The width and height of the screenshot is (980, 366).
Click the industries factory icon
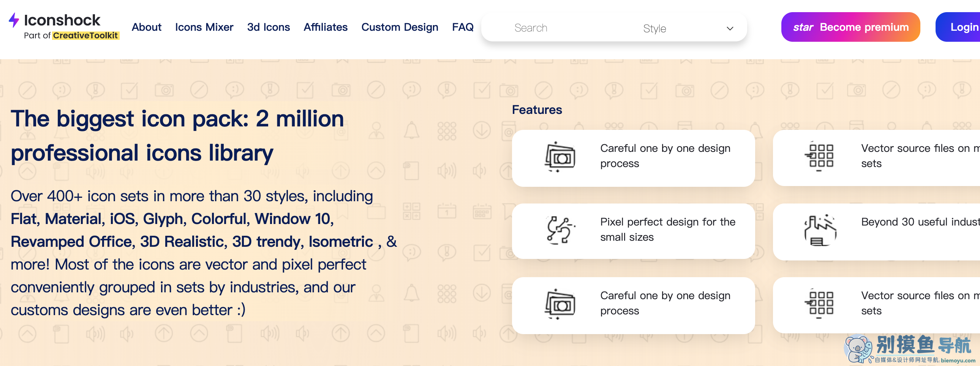(x=820, y=231)
